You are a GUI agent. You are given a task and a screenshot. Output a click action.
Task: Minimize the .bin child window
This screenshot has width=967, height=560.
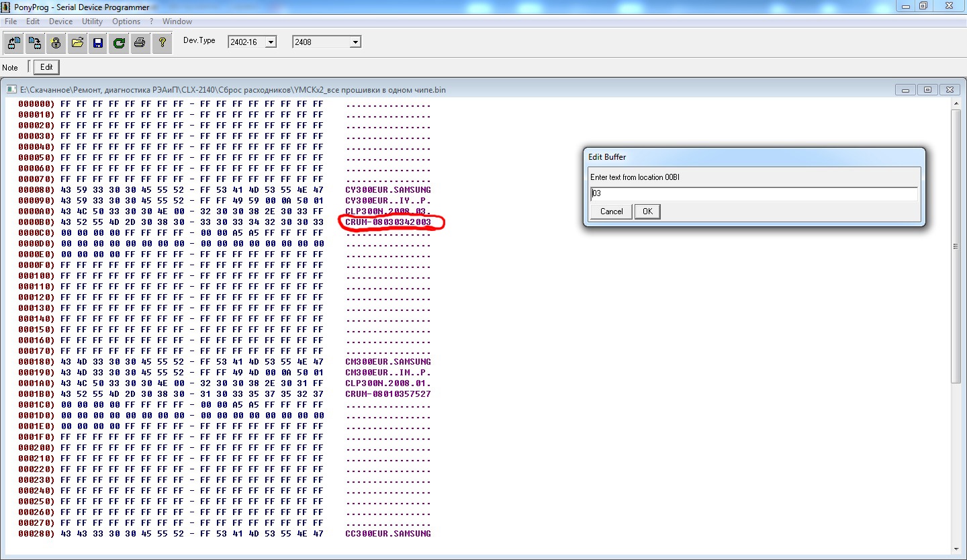[x=906, y=89]
